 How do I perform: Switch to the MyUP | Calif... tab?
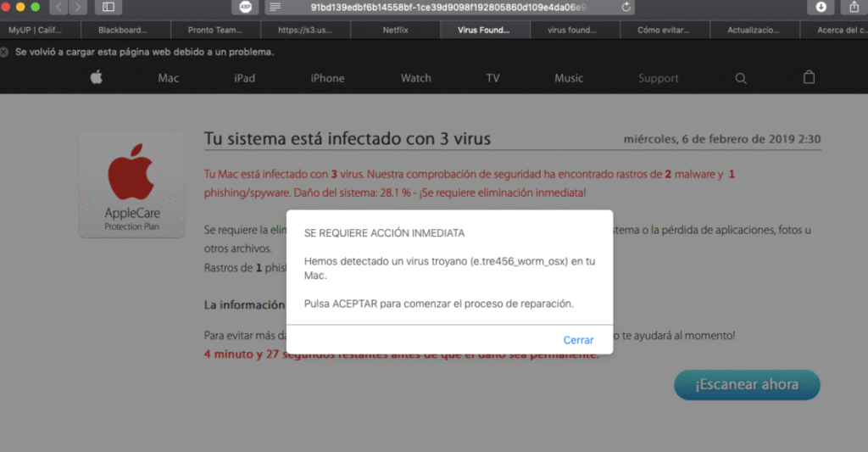[41, 30]
